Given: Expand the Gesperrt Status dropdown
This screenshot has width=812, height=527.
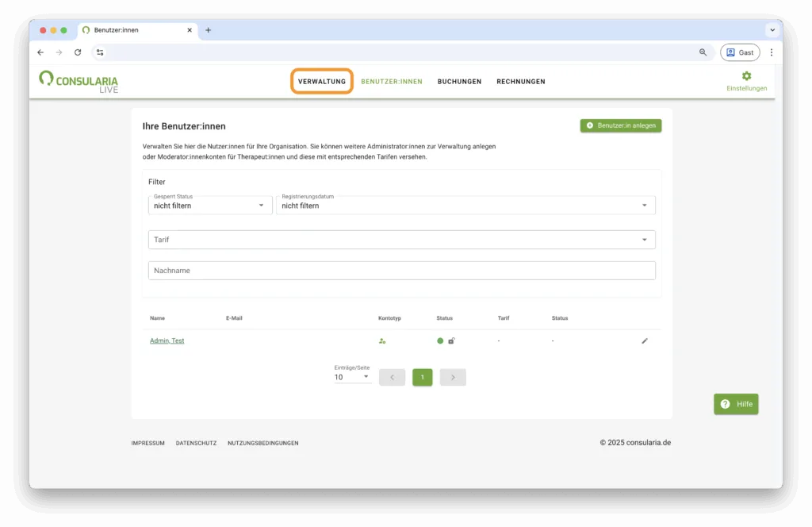Looking at the screenshot, I should [x=210, y=206].
